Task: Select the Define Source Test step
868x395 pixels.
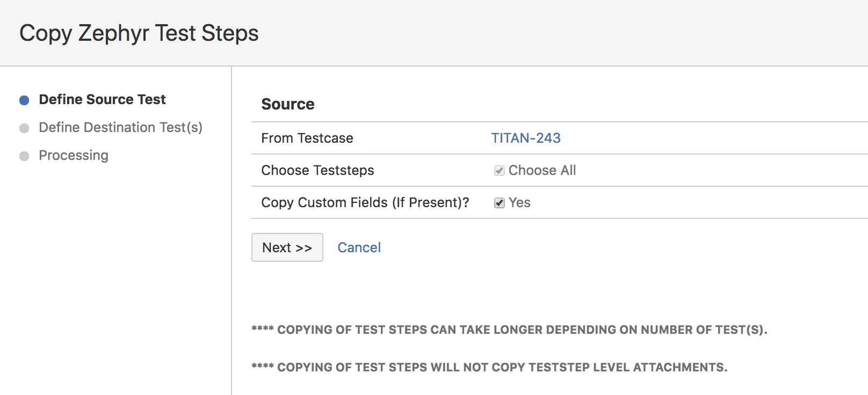Action: click(x=102, y=99)
